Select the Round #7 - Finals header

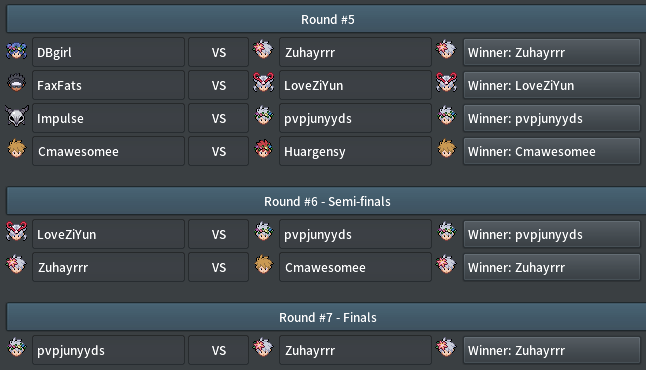coord(326,318)
